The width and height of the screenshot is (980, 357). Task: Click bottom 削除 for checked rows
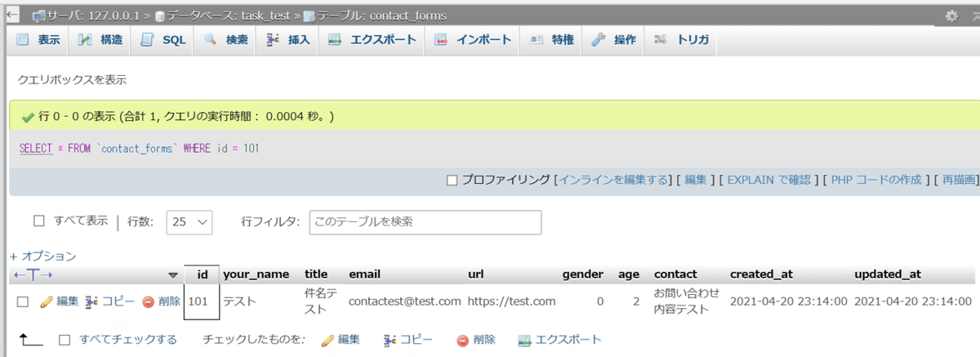[475, 340]
